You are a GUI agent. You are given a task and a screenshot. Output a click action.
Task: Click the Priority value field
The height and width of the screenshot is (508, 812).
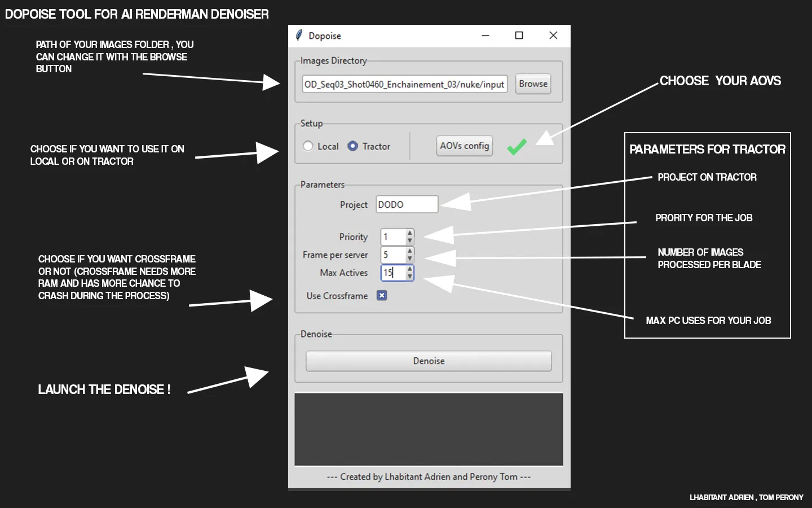(x=393, y=237)
